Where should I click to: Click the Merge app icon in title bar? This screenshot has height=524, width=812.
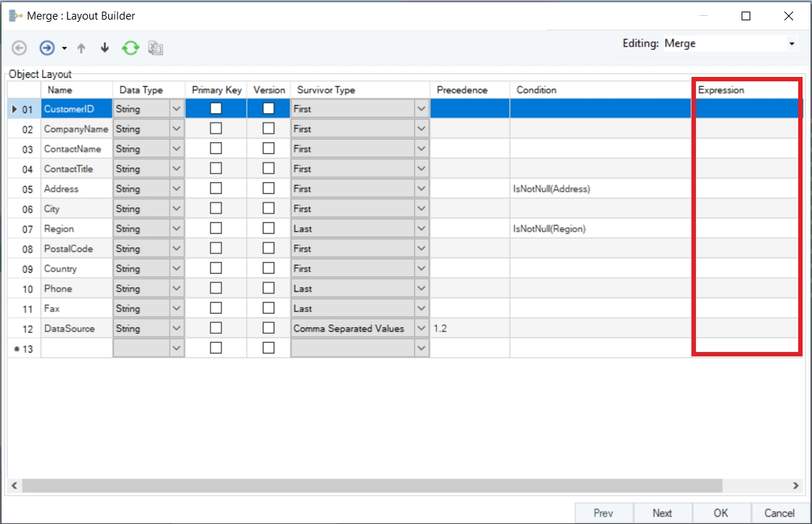click(x=15, y=15)
